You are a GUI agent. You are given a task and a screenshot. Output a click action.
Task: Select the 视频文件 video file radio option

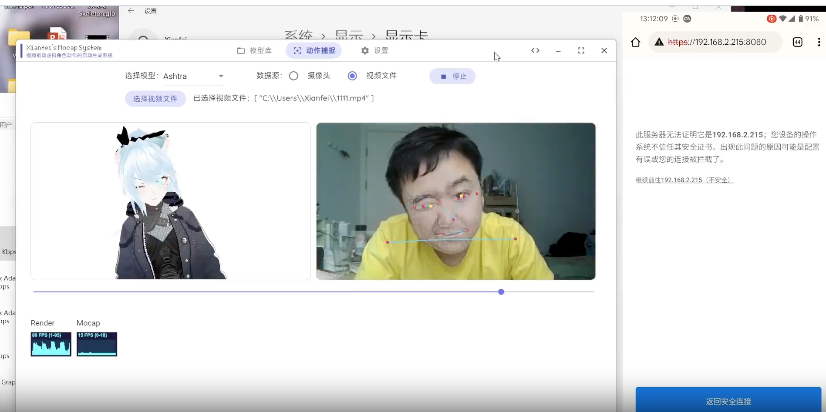tap(352, 76)
